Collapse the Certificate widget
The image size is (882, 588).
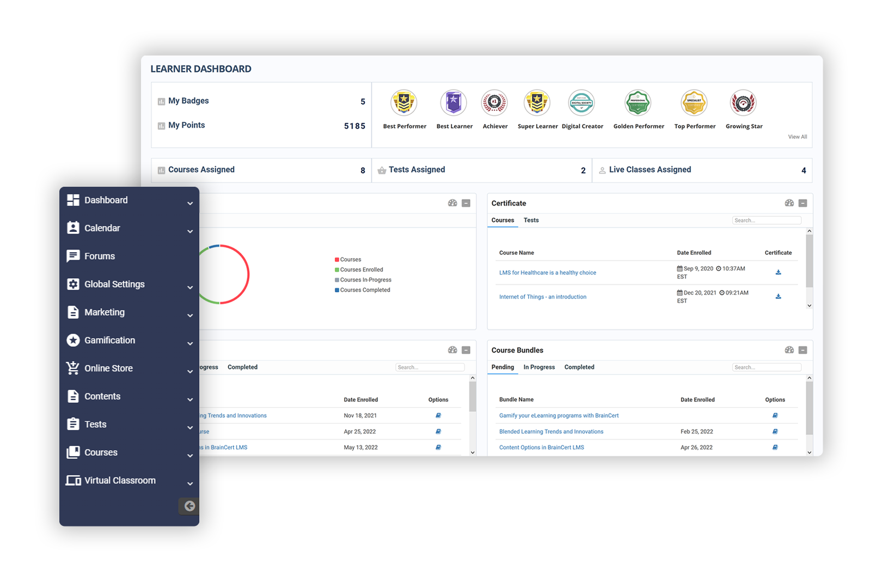click(x=802, y=203)
